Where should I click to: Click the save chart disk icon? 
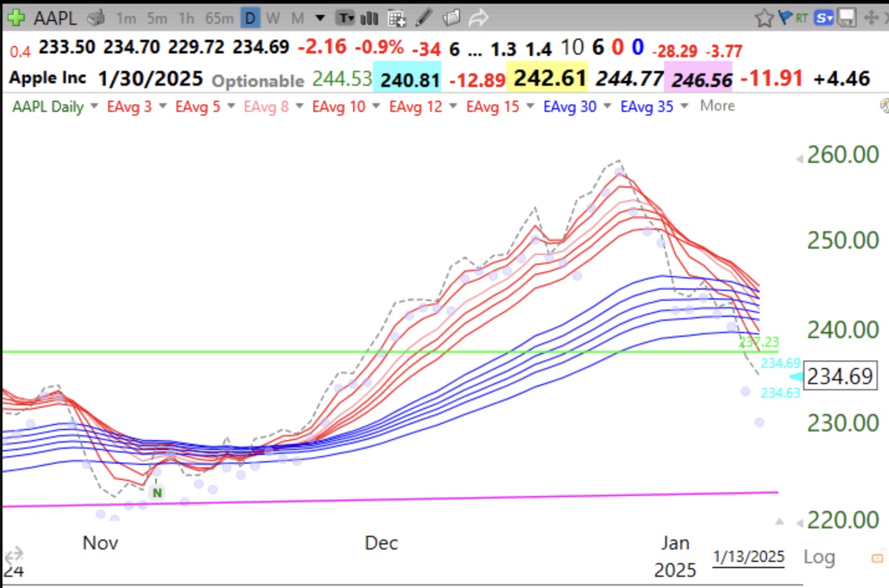coord(845,18)
